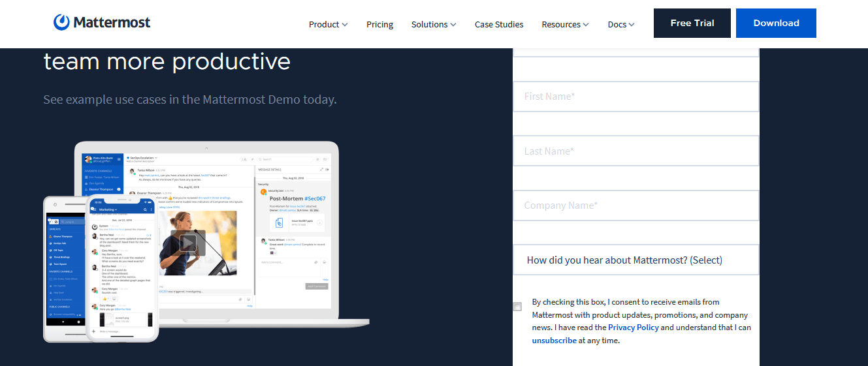This screenshot has width=868, height=366.
Task: Expand the Resources menu
Action: pos(565,25)
